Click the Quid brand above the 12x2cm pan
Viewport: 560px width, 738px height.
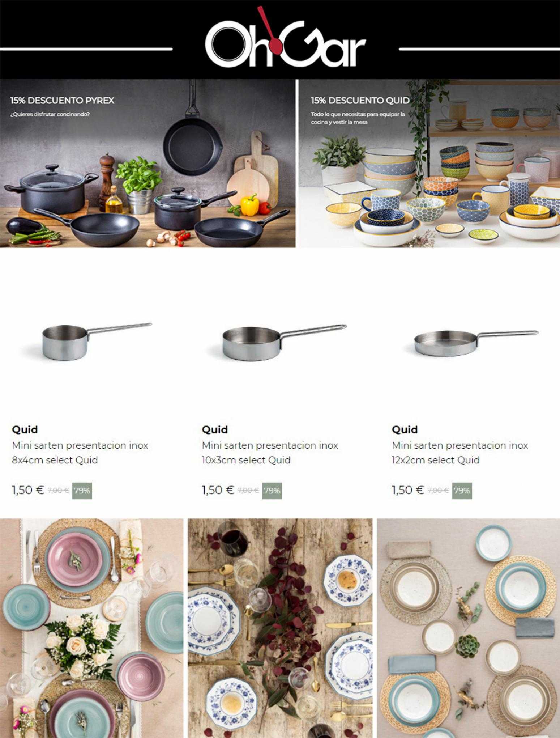point(405,429)
